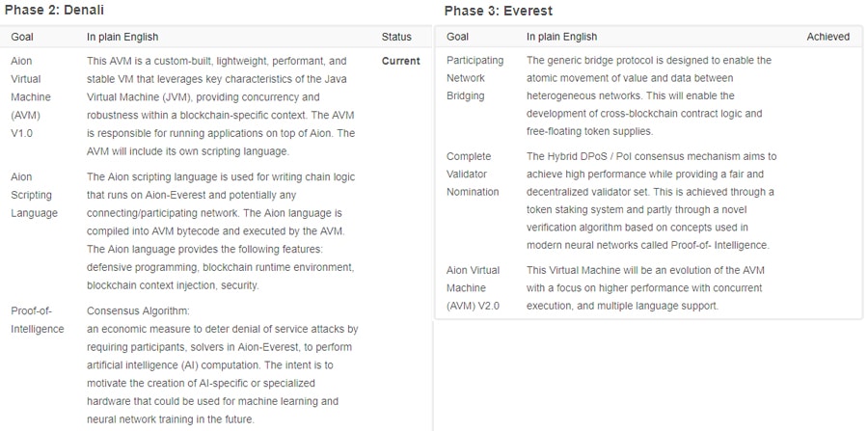This screenshot has width=868, height=431.
Task: Select the Aion Virtual Machine V2.0 goal
Action: (474, 287)
